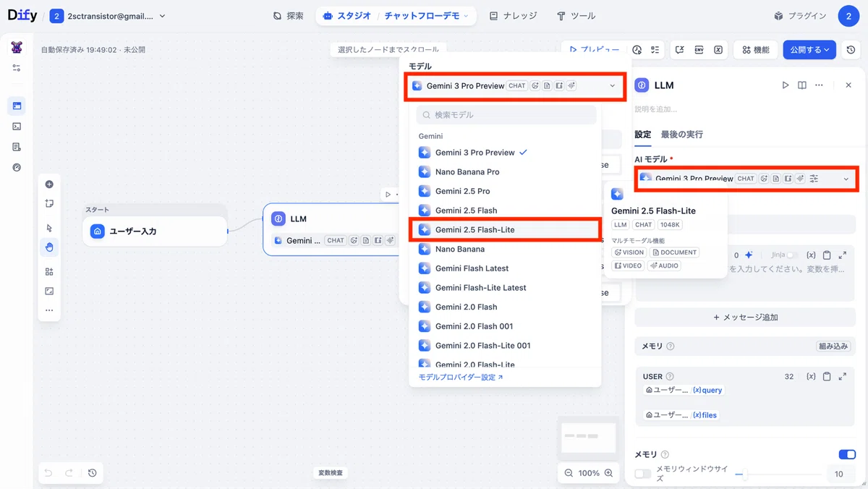The width and height of the screenshot is (868, 489).
Task: Open the orchestrate sidebar icon highlighted in blue
Action: coord(17,106)
